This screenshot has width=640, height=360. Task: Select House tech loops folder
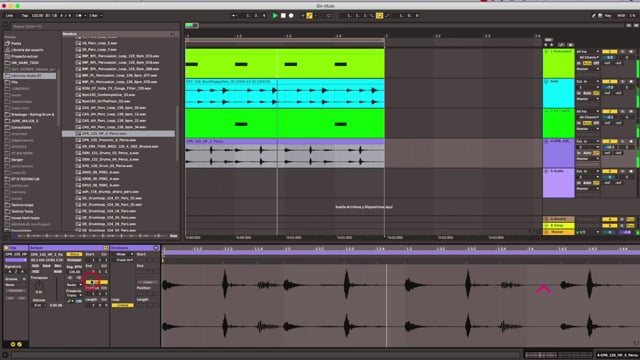click(25, 218)
